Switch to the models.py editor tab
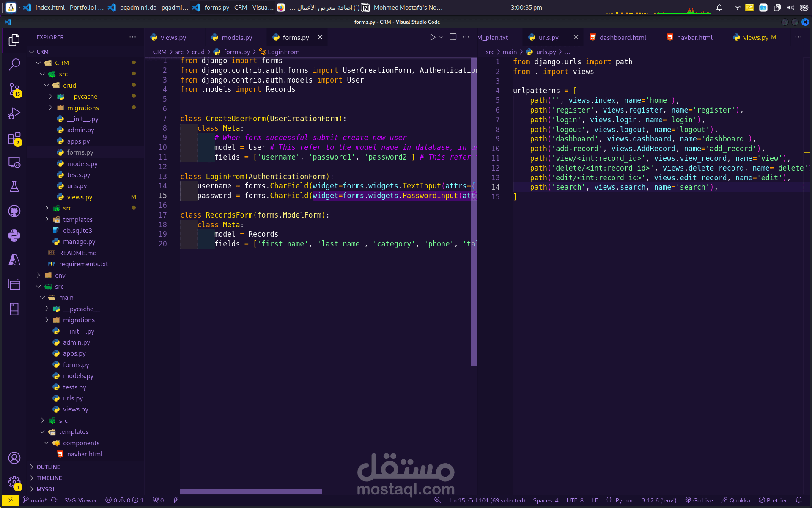 click(236, 38)
